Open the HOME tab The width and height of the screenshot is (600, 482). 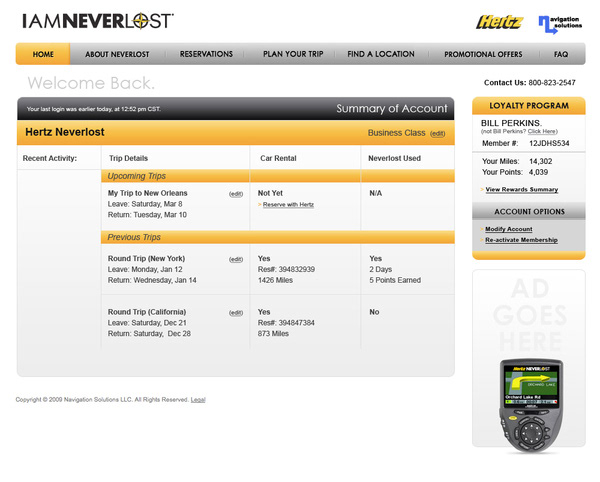(43, 54)
